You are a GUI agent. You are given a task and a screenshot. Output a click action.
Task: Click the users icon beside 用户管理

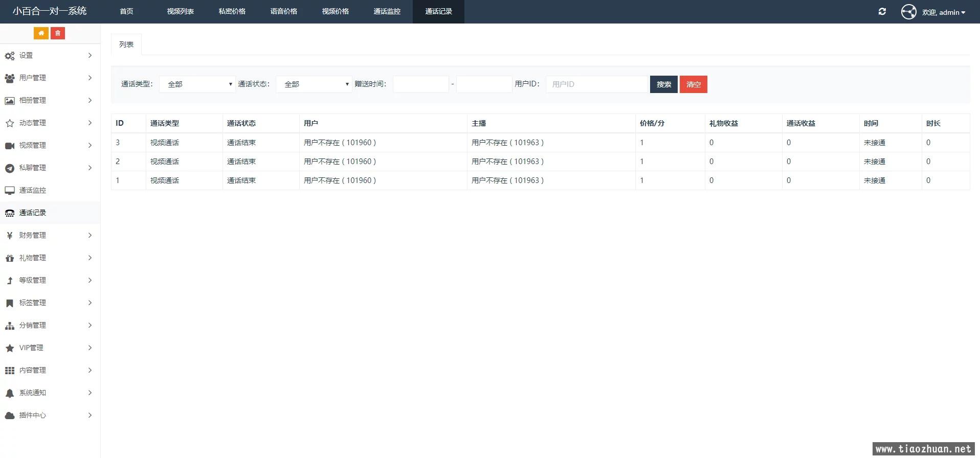click(x=10, y=78)
